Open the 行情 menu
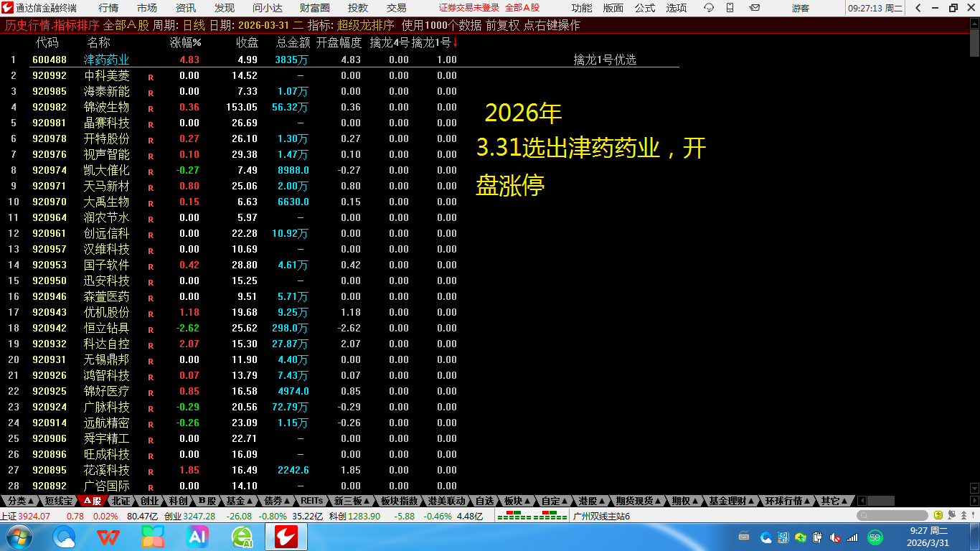 pyautogui.click(x=108, y=8)
